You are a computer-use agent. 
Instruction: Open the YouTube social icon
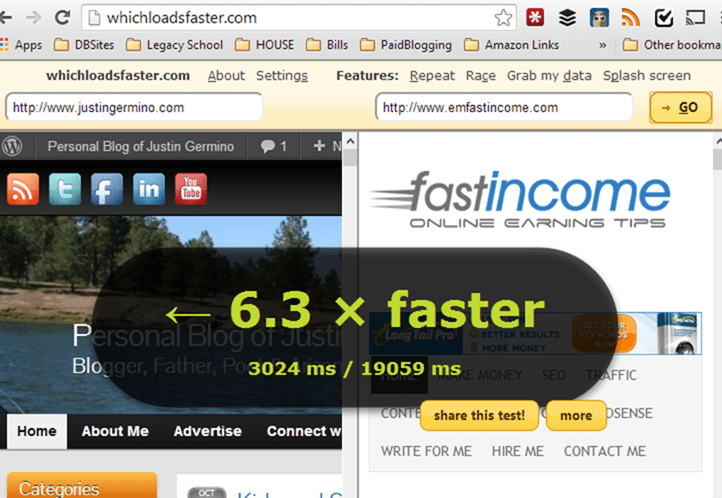pos(191,189)
